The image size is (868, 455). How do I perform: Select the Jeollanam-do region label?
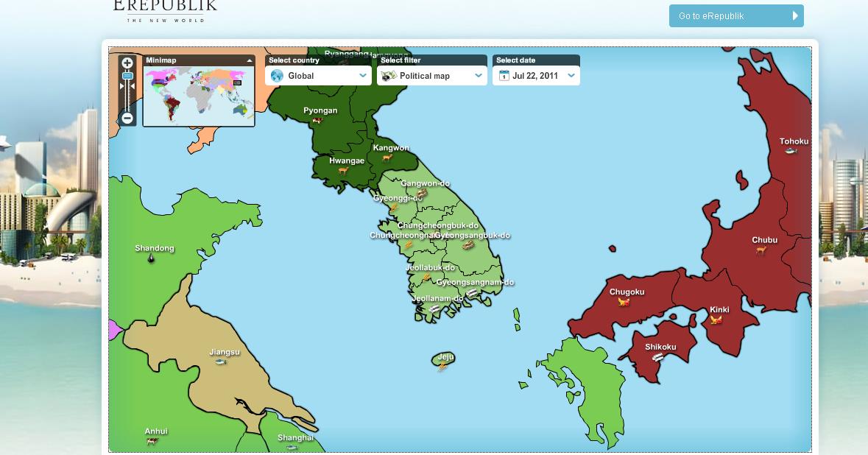(437, 298)
